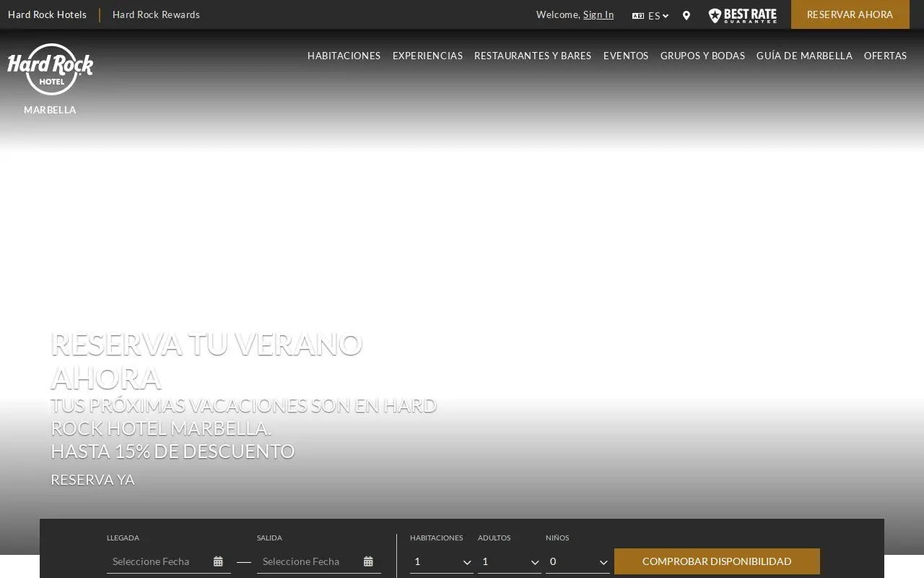The image size is (924, 578).
Task: Click the Marbella text under the logo
Action: 50,110
